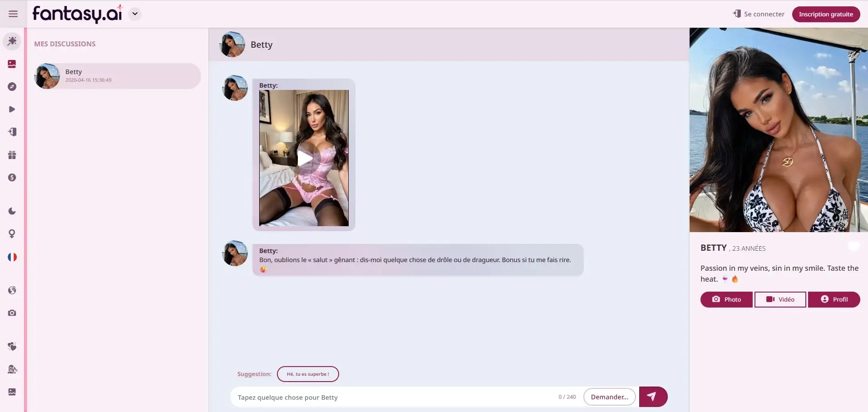Click the megaphone affiliate sidebar icon

12,369
